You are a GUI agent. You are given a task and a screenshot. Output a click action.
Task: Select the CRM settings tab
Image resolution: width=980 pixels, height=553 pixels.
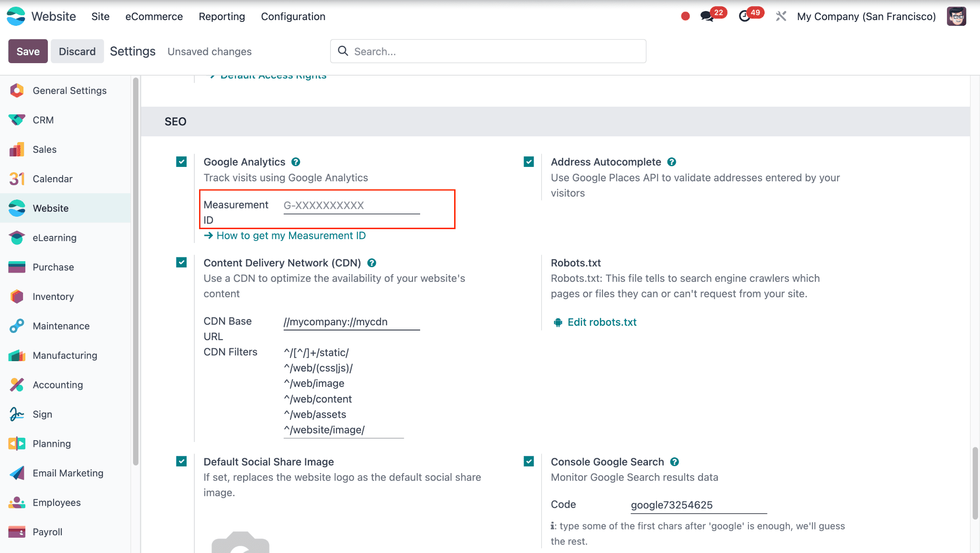(x=43, y=120)
